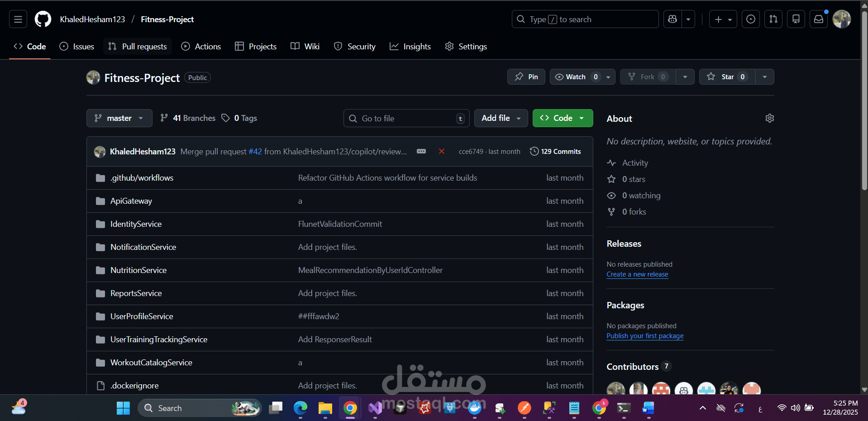Open the notifications inbox
The height and width of the screenshot is (421, 868).
(819, 19)
